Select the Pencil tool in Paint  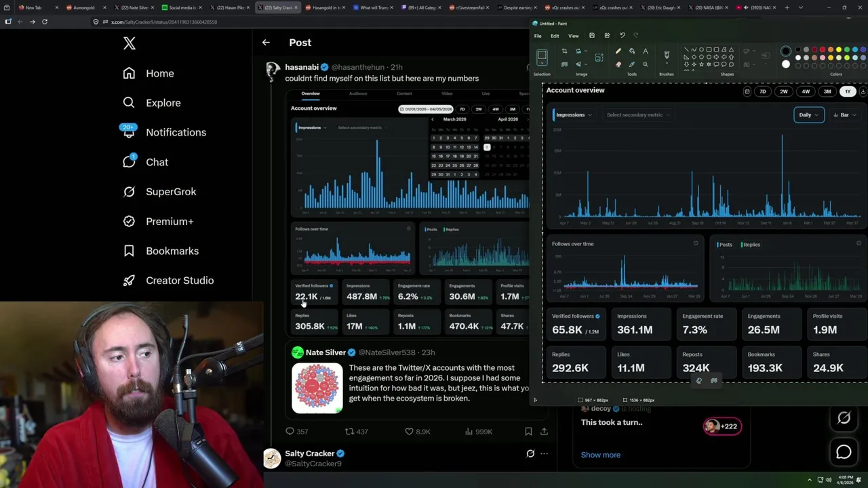click(x=618, y=51)
